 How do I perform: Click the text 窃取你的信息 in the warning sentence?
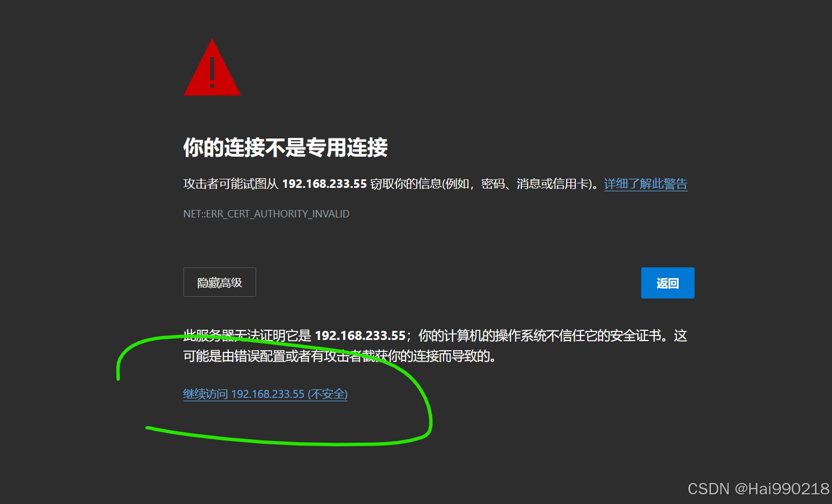(406, 184)
